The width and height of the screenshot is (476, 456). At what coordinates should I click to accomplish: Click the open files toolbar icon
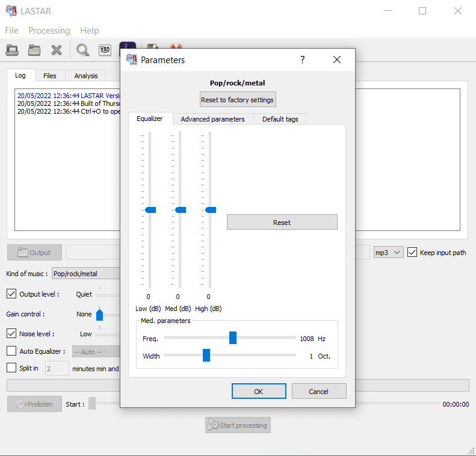click(x=12, y=50)
